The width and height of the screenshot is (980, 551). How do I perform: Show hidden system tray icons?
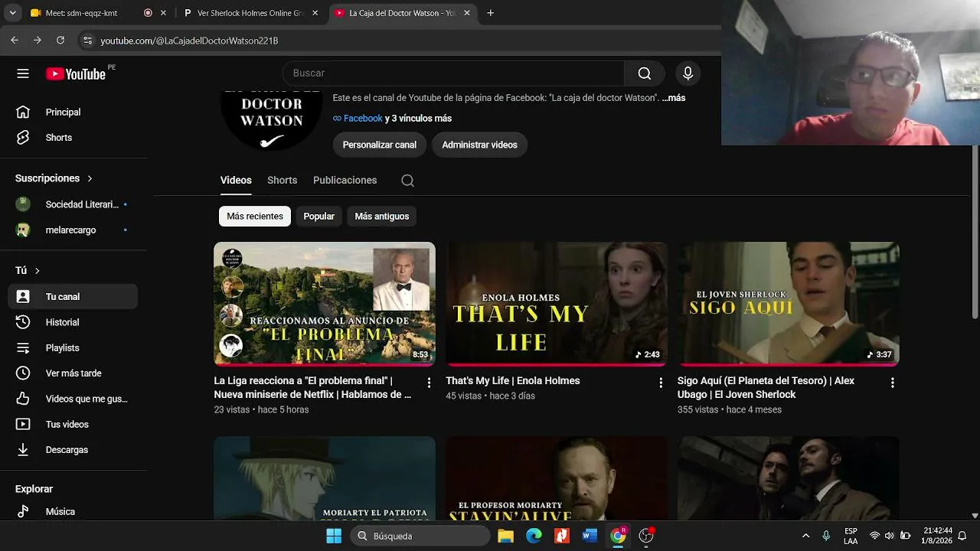(805, 536)
